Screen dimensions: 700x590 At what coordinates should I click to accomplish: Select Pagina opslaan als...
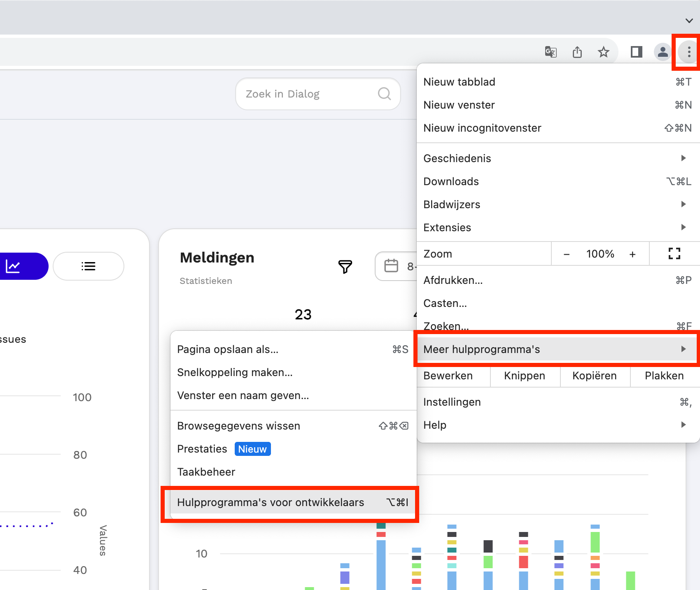point(293,349)
